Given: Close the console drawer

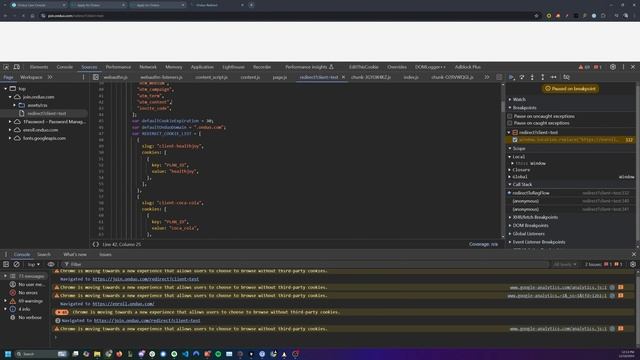Looking at the screenshot, I should (x=633, y=254).
